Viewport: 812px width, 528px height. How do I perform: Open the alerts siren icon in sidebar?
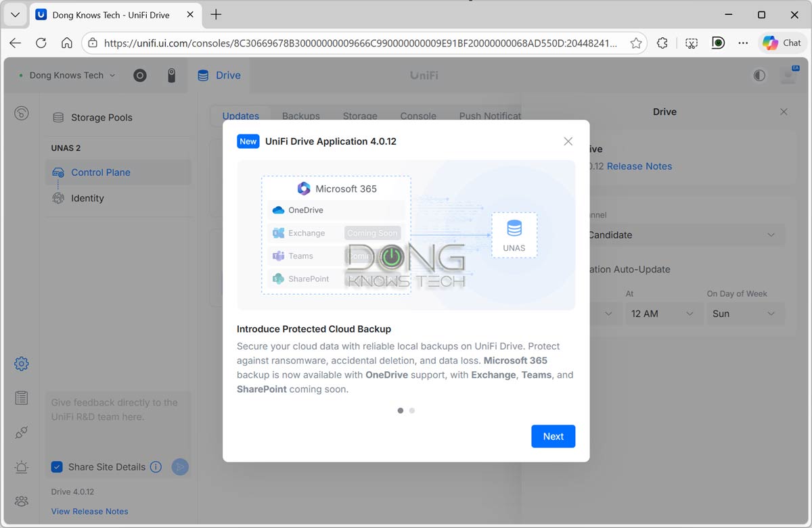(21, 467)
